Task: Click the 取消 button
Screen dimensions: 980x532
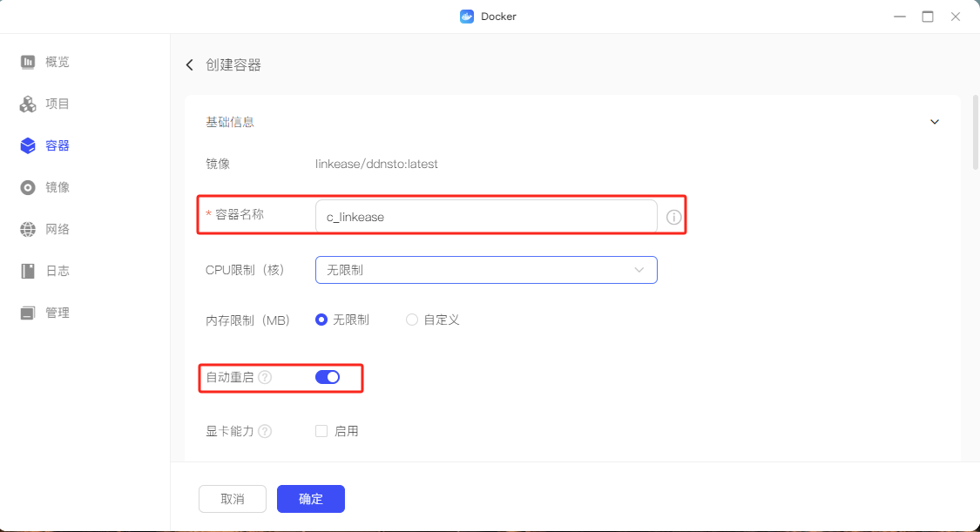Action: click(x=233, y=499)
